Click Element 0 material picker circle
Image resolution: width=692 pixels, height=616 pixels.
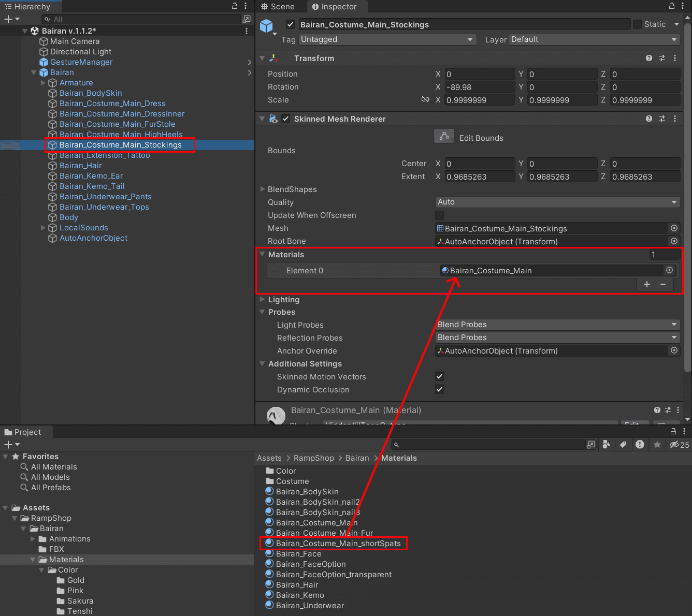click(x=670, y=270)
